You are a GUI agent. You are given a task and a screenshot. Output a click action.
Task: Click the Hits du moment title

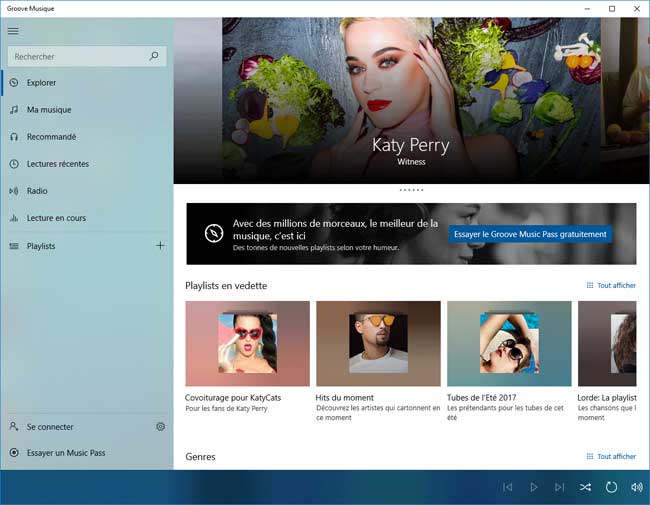[x=344, y=398]
